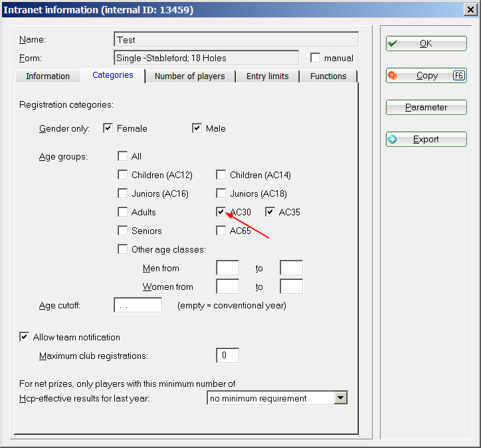Screen dimensions: 481x448
Task: Select the Entry limits tab
Action: coord(267,76)
